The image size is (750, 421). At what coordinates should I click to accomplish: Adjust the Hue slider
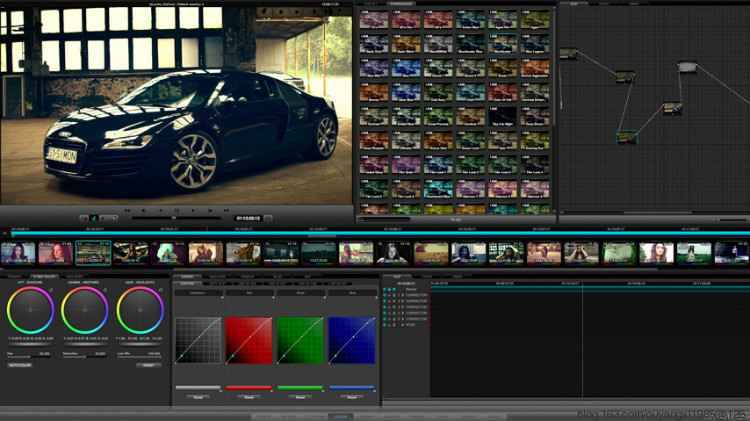pos(29,357)
